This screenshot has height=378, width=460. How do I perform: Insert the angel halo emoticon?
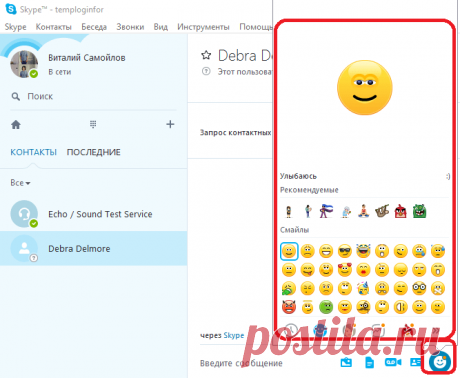click(307, 307)
